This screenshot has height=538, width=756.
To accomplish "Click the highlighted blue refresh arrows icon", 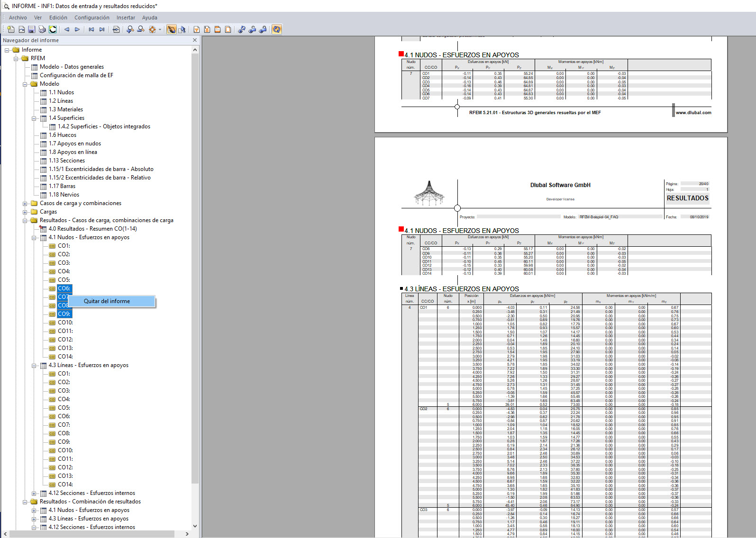I will point(277,29).
